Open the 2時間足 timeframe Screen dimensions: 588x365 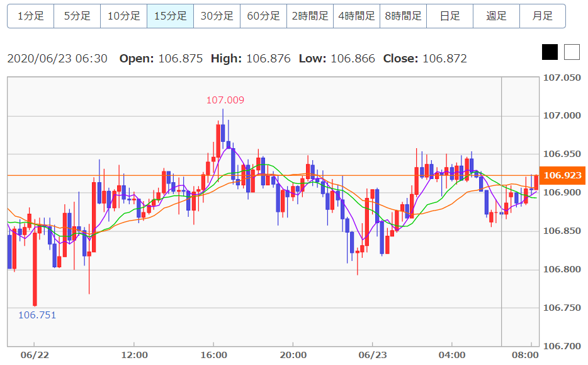pyautogui.click(x=310, y=16)
